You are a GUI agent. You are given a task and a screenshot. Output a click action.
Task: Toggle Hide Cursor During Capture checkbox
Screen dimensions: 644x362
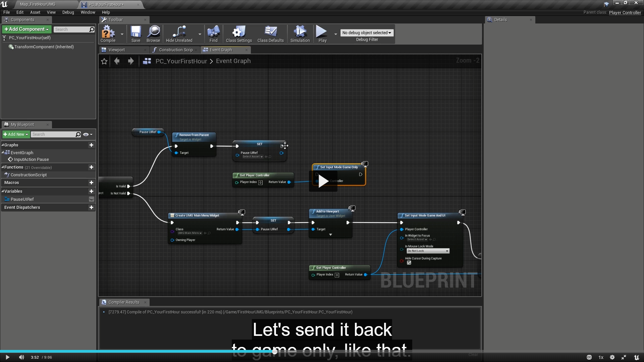(409, 263)
